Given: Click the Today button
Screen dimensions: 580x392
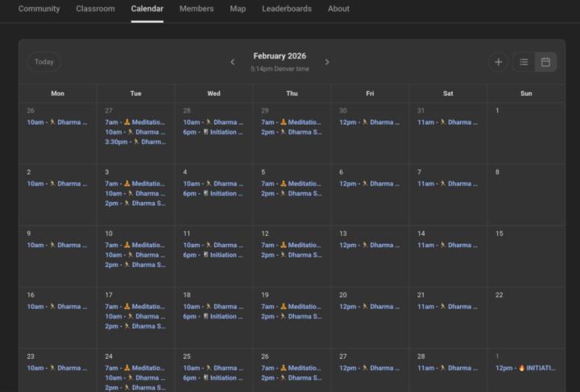Looking at the screenshot, I should coord(44,62).
